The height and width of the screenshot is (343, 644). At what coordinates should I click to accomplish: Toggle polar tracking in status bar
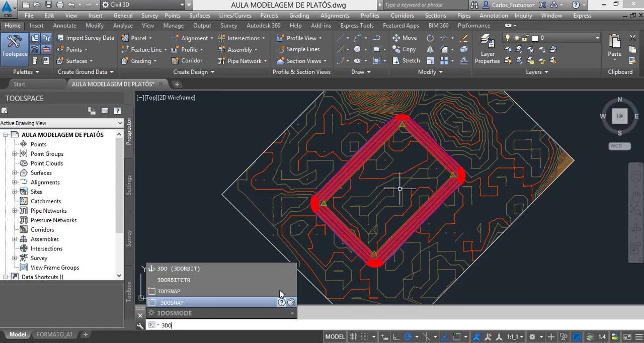pyautogui.click(x=408, y=336)
